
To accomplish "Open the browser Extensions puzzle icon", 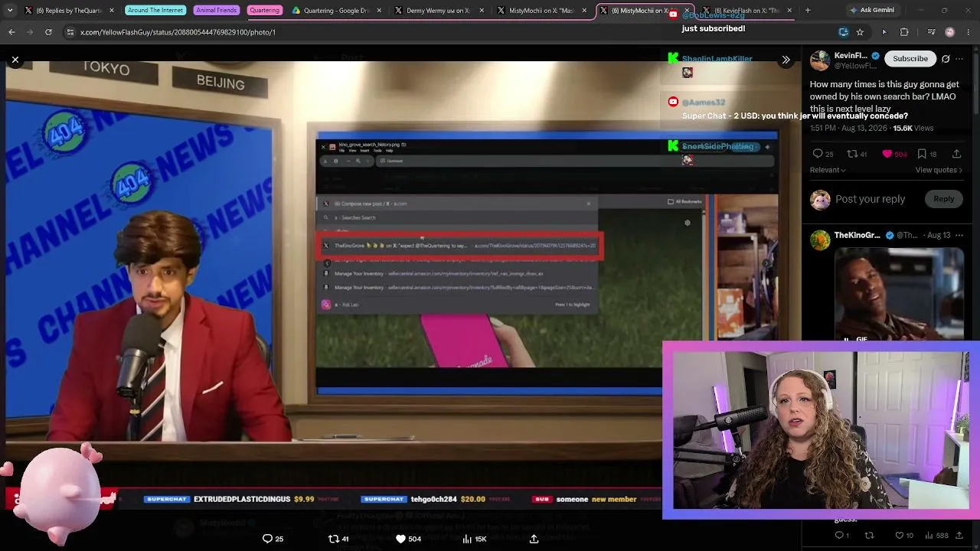I will 904,32.
